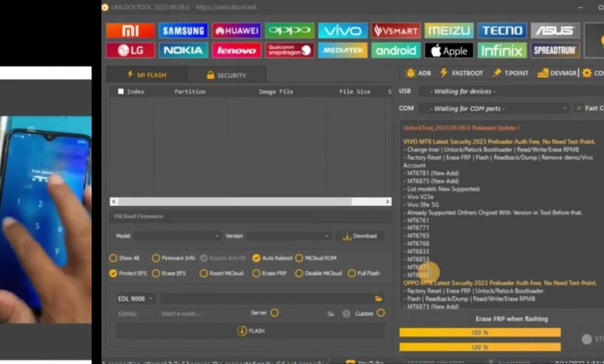
Task: Click the info icon next to Custom
Action: 346,314
